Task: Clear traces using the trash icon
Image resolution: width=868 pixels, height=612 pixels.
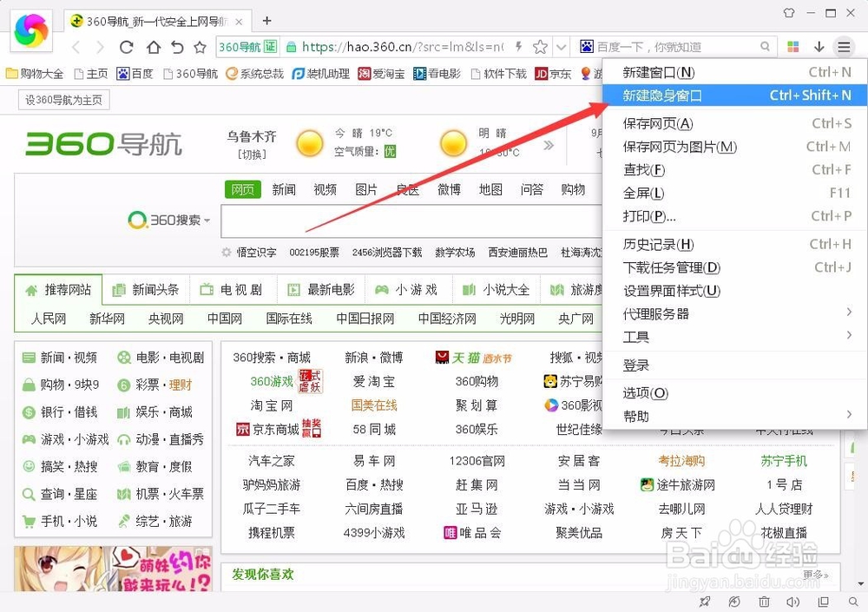Action: pos(764,602)
